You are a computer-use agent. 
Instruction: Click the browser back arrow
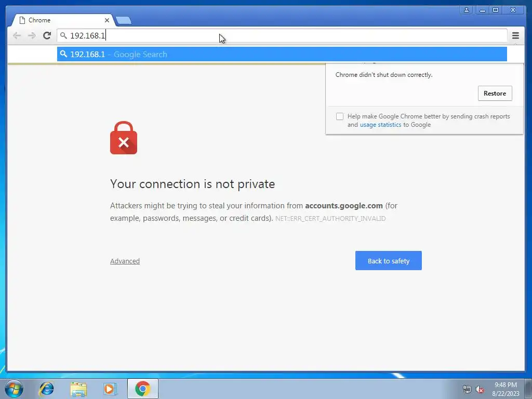[17, 35]
